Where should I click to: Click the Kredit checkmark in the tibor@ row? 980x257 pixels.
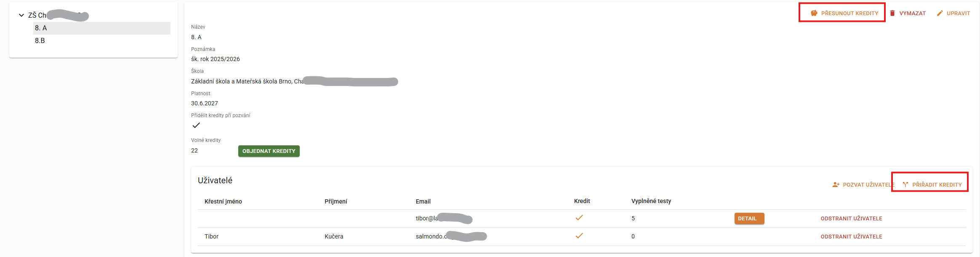579,218
